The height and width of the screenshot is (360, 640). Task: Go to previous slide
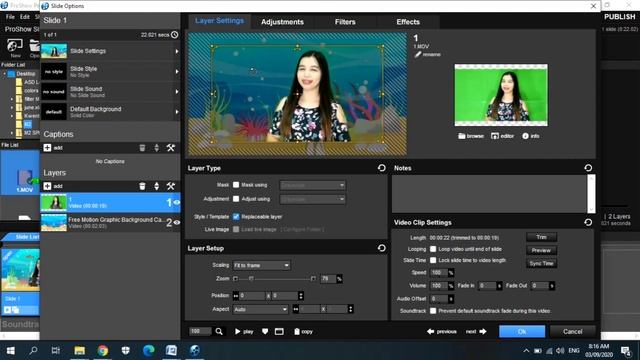442,331
